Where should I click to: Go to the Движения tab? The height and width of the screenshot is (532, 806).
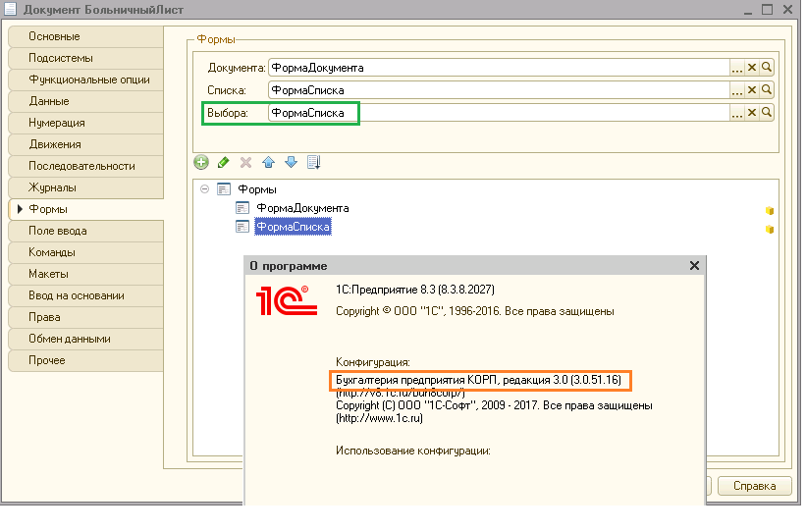click(86, 144)
